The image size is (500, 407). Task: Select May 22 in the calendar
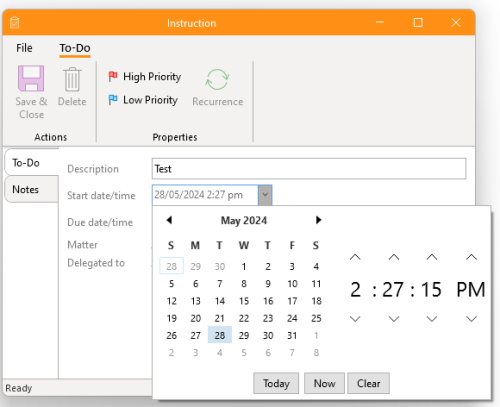click(x=244, y=318)
